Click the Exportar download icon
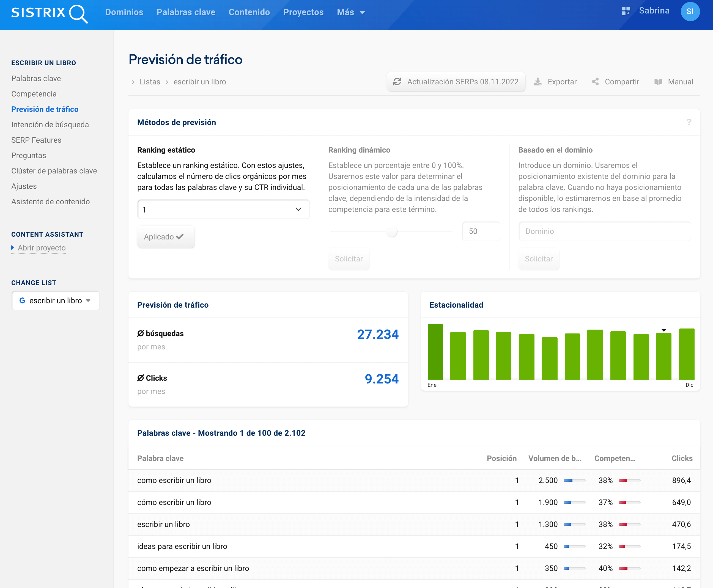The width and height of the screenshot is (713, 588). point(538,82)
